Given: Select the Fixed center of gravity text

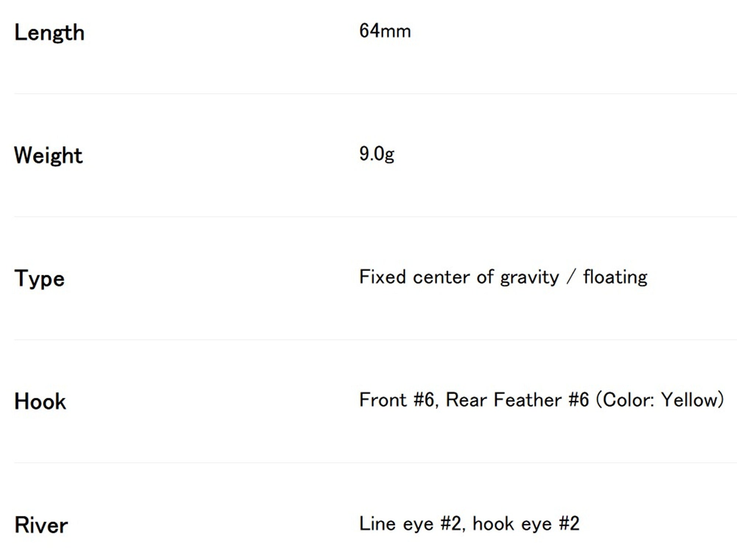Looking at the screenshot, I should (459, 278).
